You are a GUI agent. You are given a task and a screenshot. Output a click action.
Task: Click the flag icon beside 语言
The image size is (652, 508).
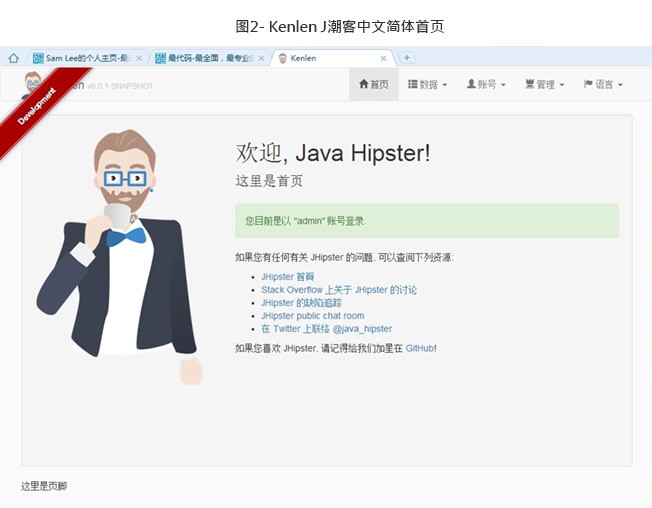point(588,84)
